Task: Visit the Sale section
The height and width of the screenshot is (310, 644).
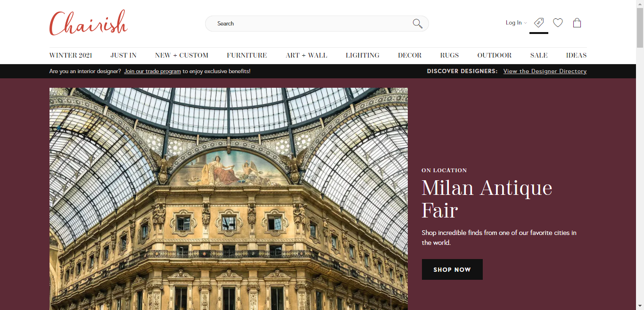Action: [539, 55]
